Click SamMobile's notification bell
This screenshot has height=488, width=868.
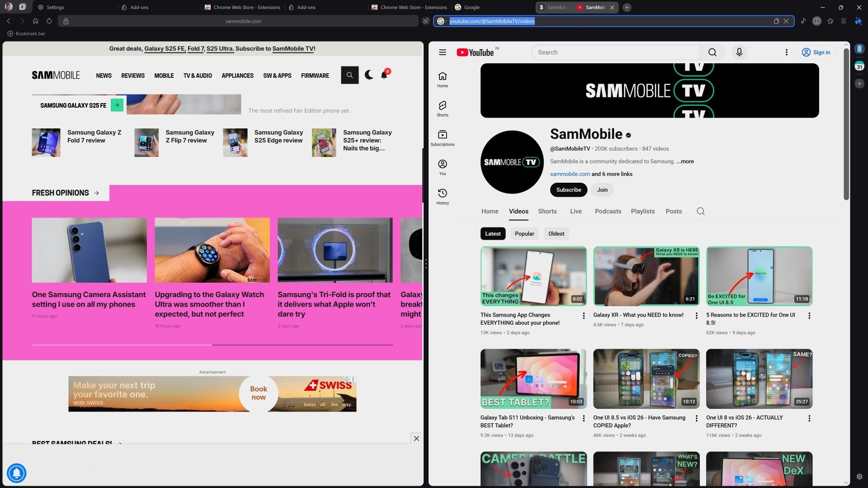384,75
